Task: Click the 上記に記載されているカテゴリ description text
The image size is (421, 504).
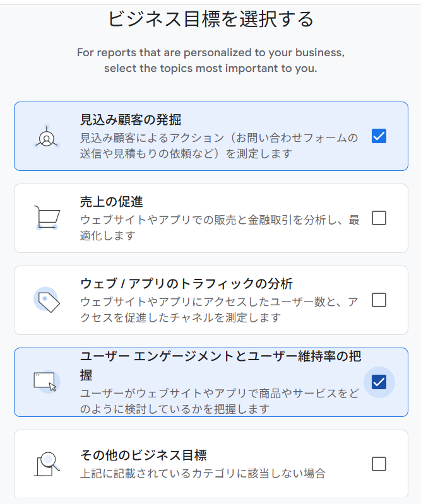Action: (203, 473)
